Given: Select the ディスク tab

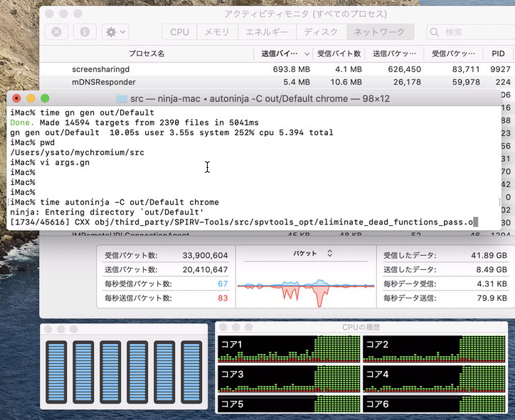Looking at the screenshot, I should click(x=321, y=32).
